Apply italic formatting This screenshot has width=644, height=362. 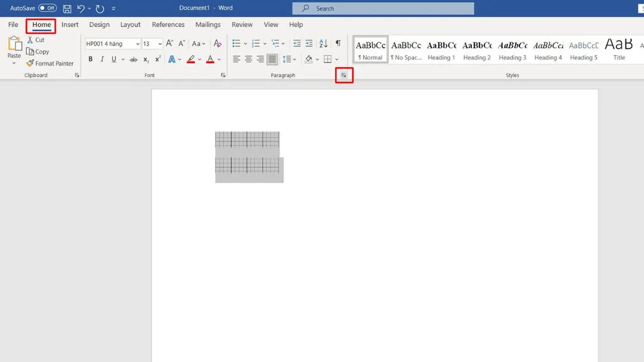coord(102,59)
